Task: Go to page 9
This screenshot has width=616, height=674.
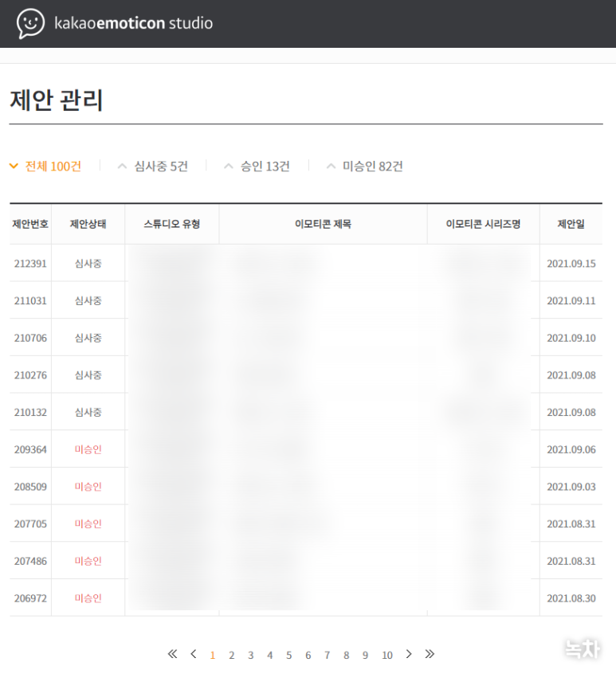Action: pyautogui.click(x=366, y=655)
